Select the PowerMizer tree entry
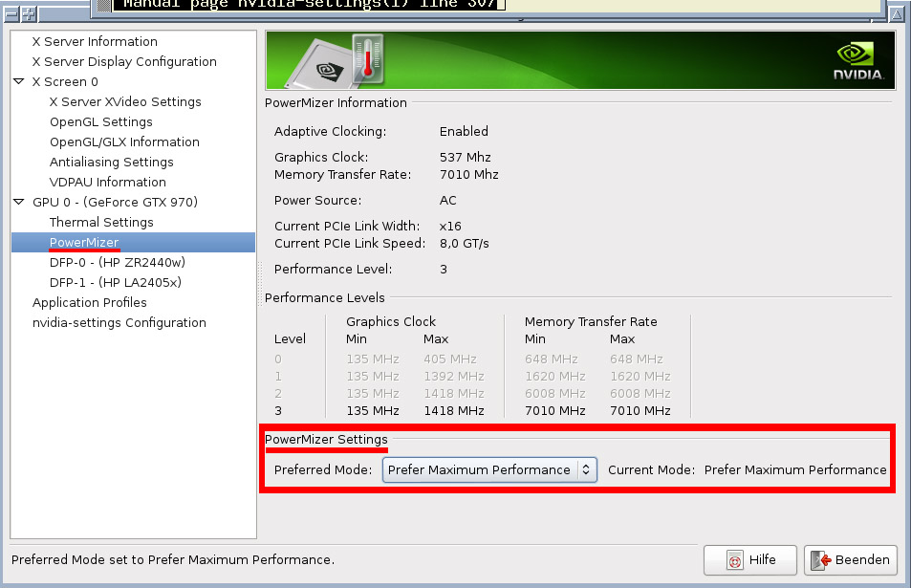 [133, 242]
